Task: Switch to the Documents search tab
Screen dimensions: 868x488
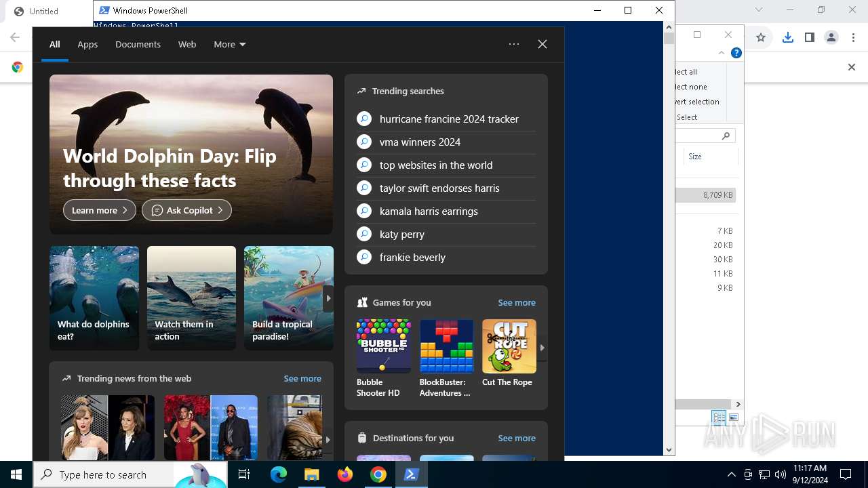Action: click(x=138, y=44)
